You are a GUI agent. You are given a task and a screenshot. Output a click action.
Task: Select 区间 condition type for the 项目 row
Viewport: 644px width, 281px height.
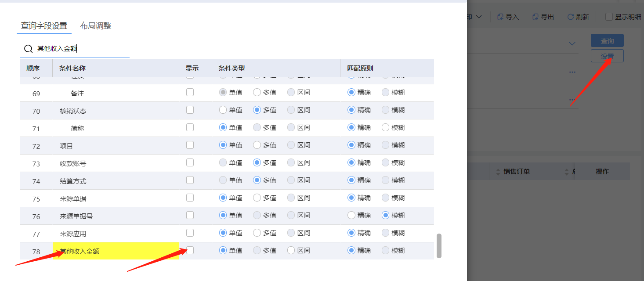tap(290, 145)
